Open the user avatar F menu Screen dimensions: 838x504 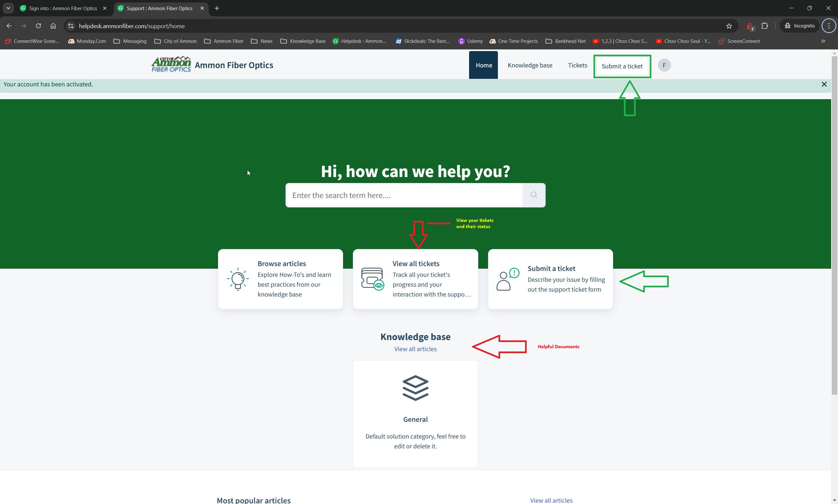click(x=664, y=65)
